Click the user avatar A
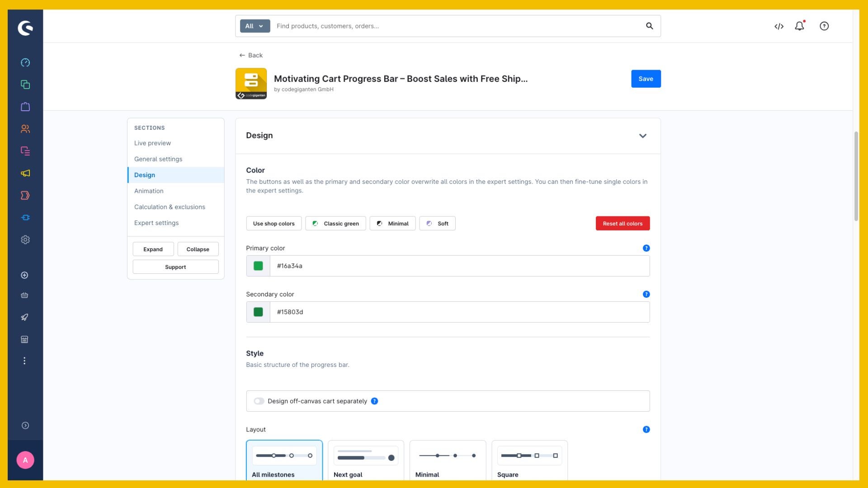 pos(25,460)
